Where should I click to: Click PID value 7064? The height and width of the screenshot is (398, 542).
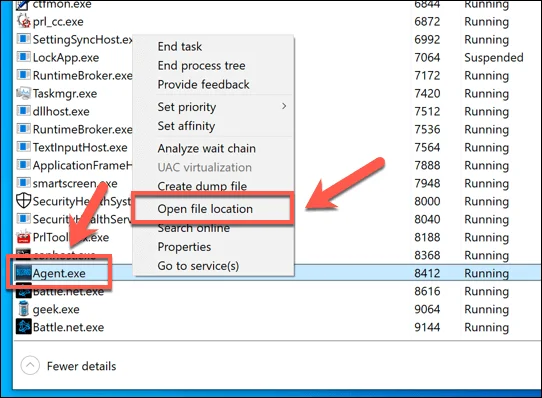(427, 58)
